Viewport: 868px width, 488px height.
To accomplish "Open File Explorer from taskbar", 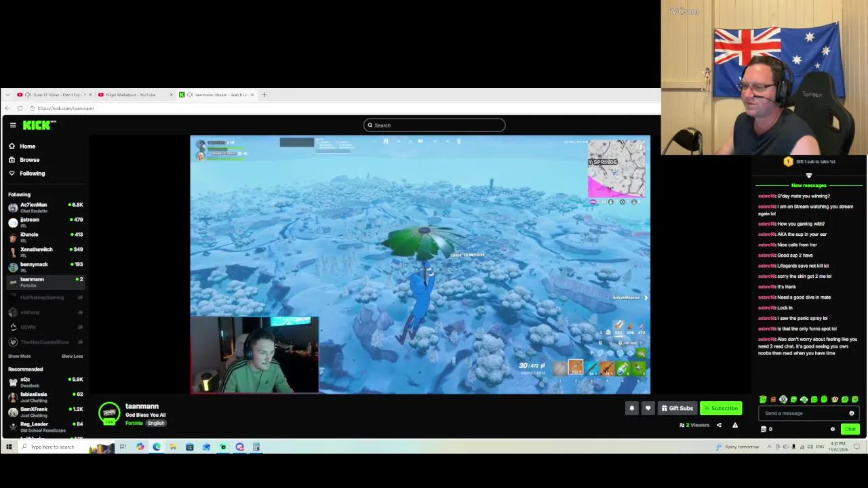I will [173, 447].
